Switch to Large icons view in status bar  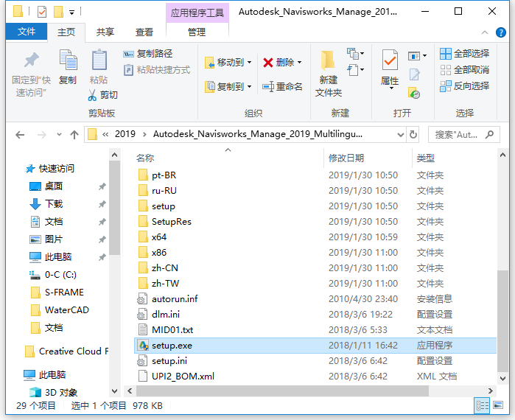coord(498,405)
